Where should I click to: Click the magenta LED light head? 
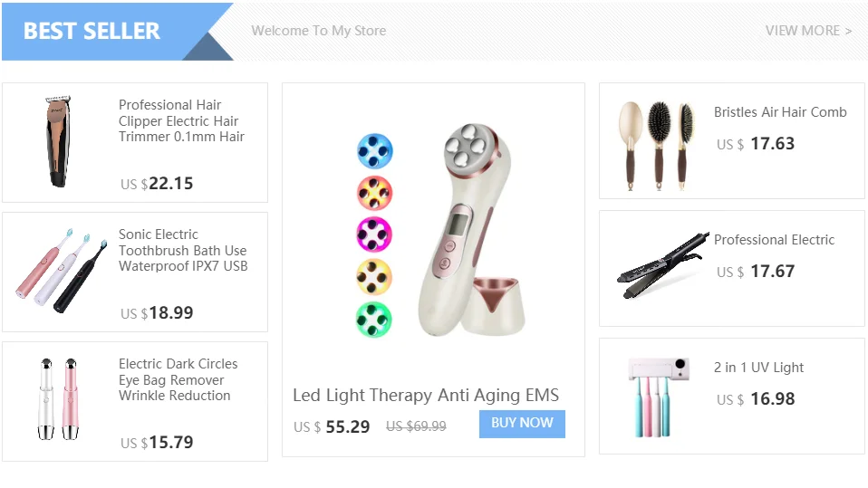click(374, 234)
